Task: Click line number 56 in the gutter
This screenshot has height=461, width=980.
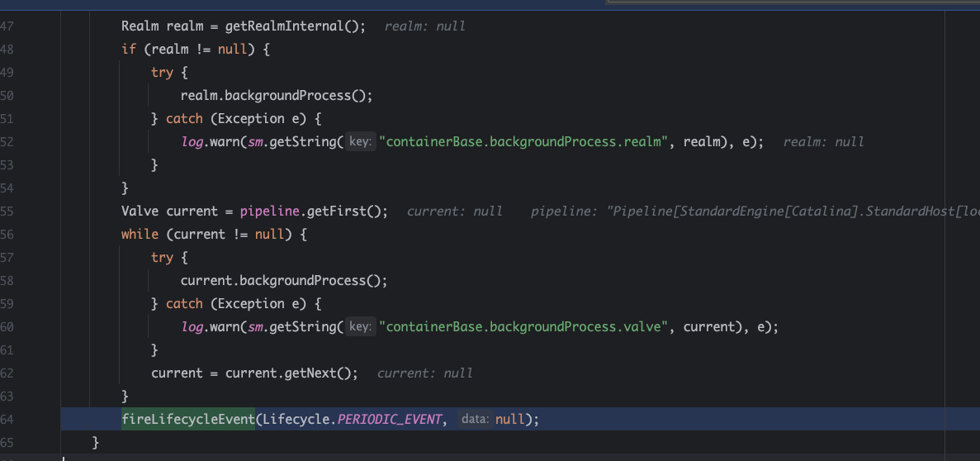Action: [x=7, y=235]
